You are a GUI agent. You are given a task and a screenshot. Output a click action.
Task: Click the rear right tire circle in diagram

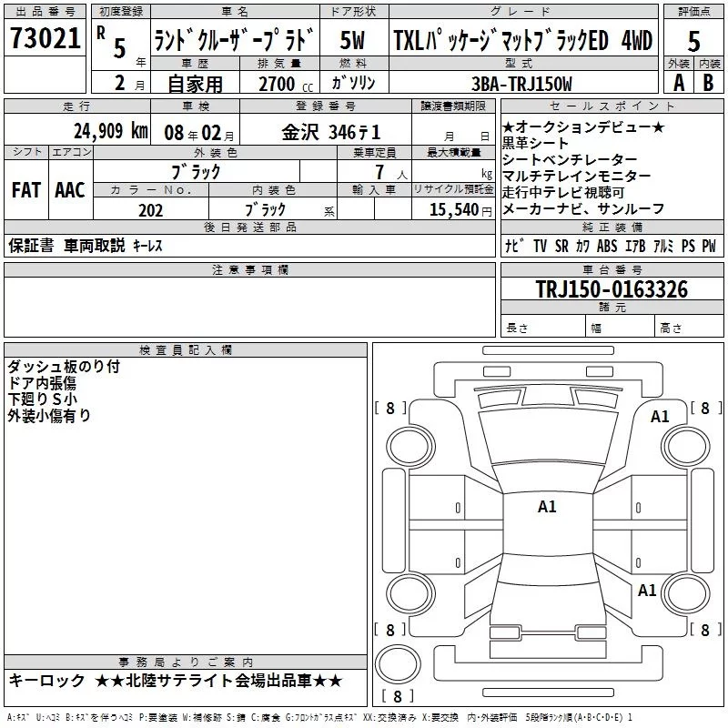click(x=687, y=593)
